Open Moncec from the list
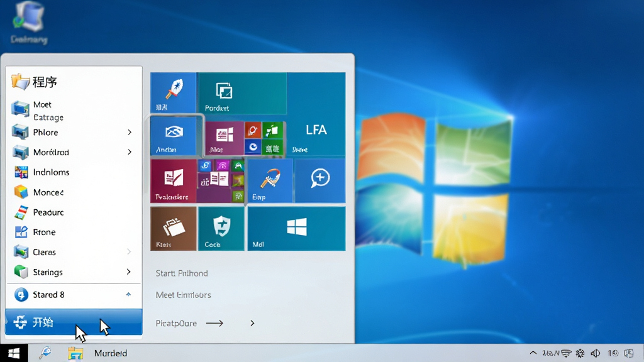 click(74, 192)
